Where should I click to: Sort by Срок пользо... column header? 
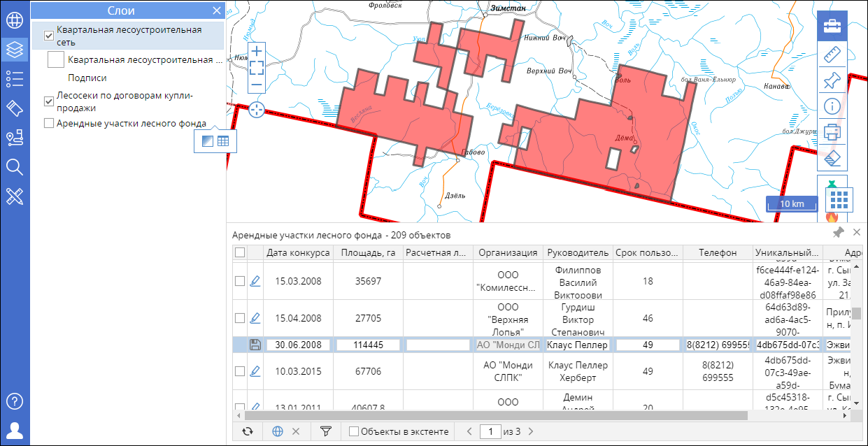tap(648, 252)
